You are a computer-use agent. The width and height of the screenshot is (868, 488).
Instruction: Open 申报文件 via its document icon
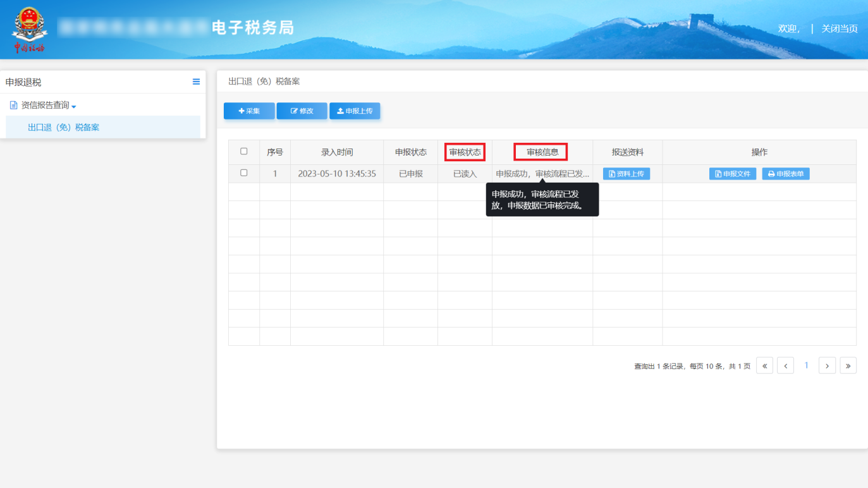[718, 173]
